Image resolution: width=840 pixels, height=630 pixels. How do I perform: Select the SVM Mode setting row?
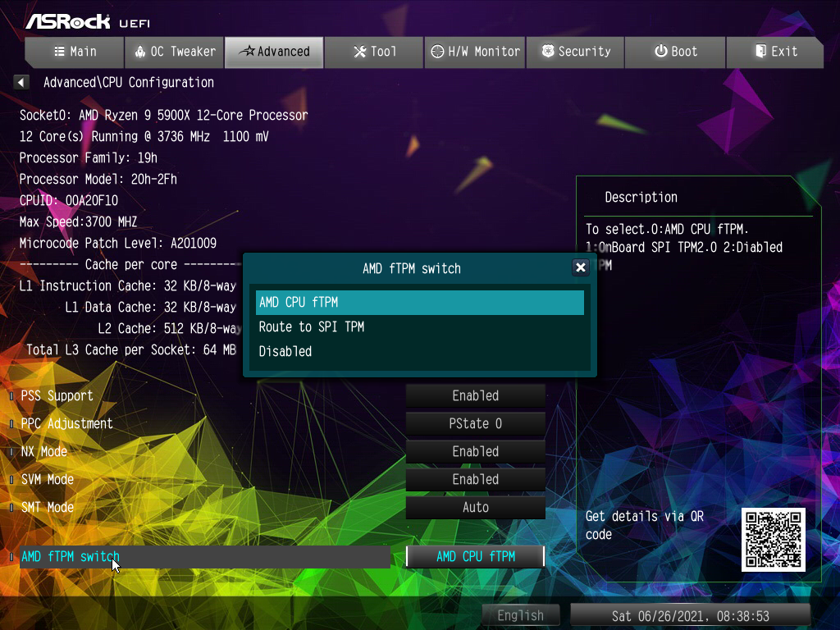204,479
